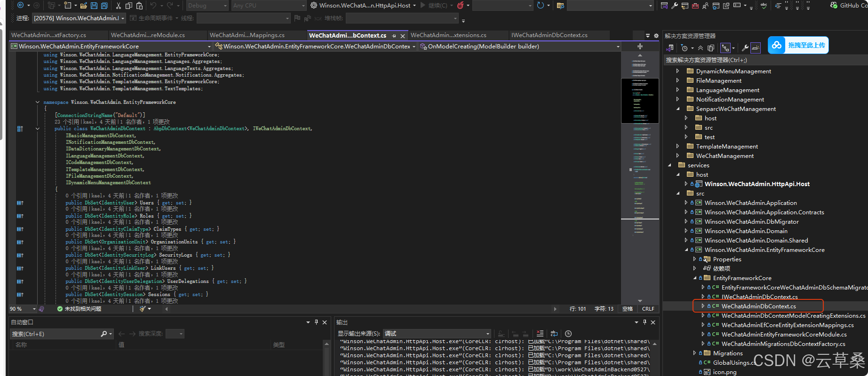Click the Save All icon
The width and height of the screenshot is (868, 376).
click(104, 6)
